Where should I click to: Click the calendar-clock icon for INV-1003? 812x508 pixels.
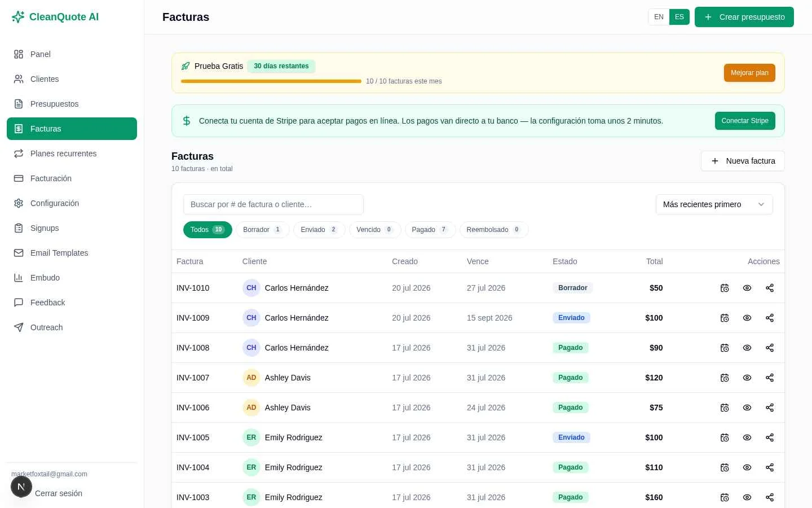pyautogui.click(x=725, y=497)
